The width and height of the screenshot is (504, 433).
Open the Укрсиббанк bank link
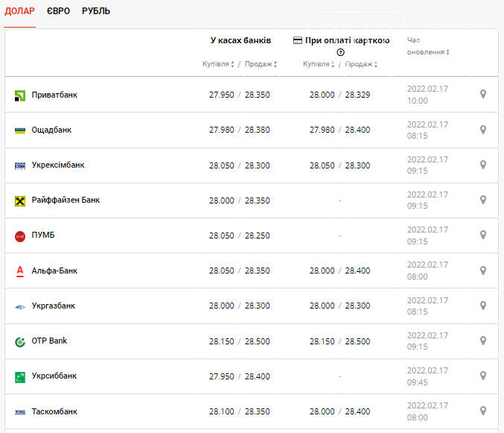click(x=54, y=376)
